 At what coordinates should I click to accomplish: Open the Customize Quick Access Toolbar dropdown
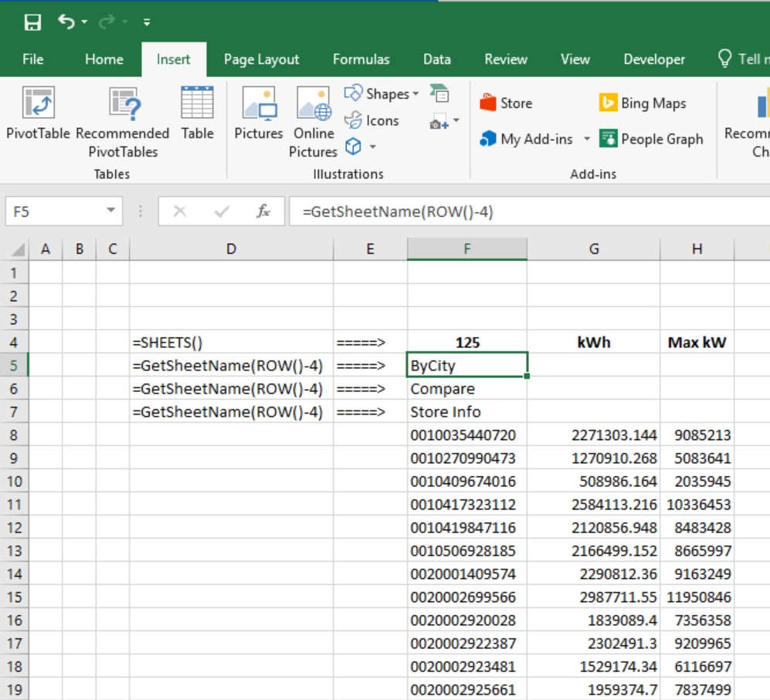pyautogui.click(x=147, y=23)
